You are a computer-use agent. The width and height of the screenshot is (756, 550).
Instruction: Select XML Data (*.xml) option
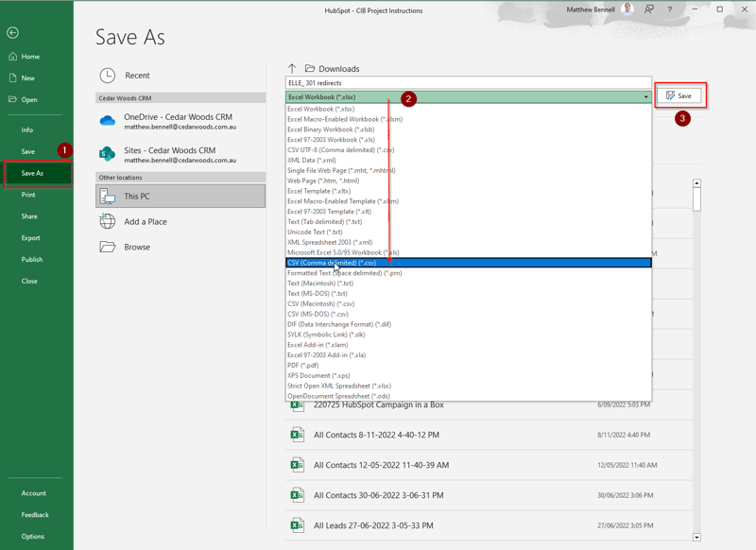pyautogui.click(x=468, y=160)
